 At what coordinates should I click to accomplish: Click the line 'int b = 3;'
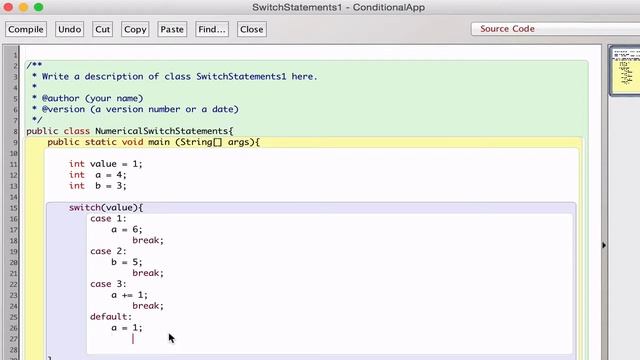(x=98, y=186)
